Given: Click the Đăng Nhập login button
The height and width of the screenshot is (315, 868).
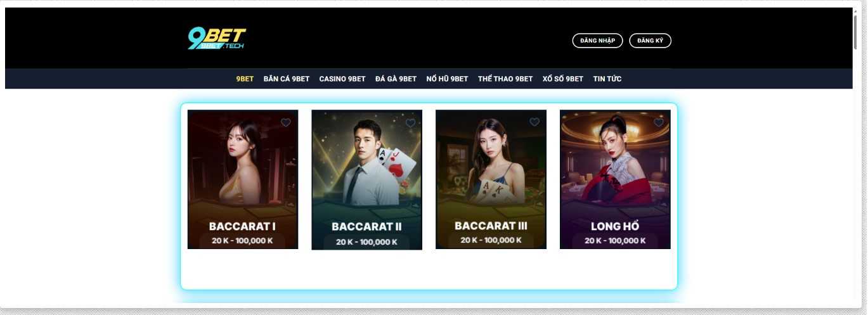Looking at the screenshot, I should 597,41.
